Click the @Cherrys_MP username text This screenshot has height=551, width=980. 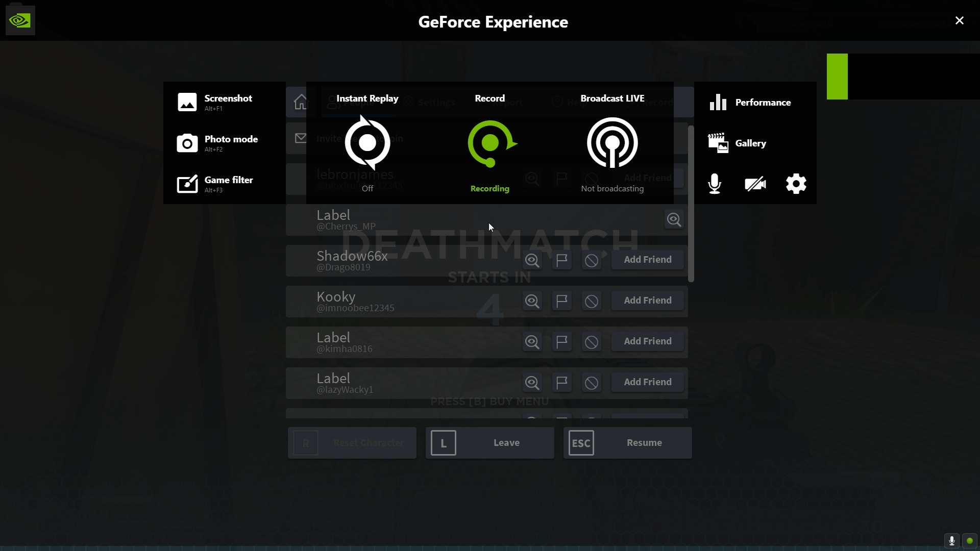coord(346,227)
